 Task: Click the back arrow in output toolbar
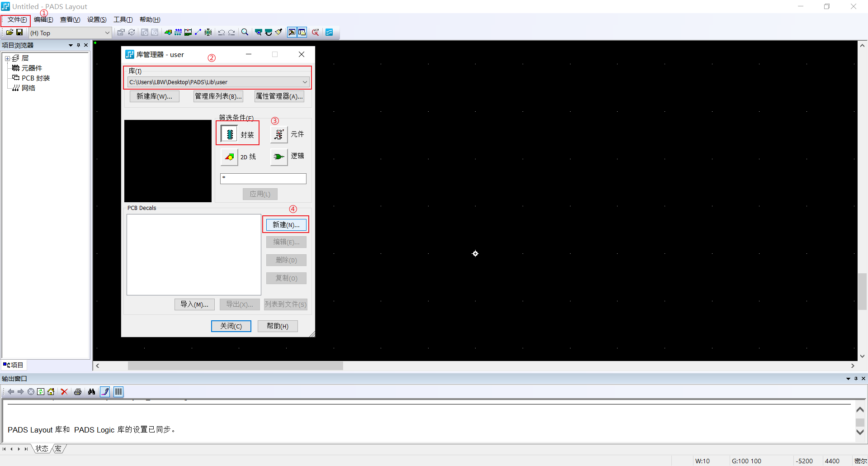[11, 392]
